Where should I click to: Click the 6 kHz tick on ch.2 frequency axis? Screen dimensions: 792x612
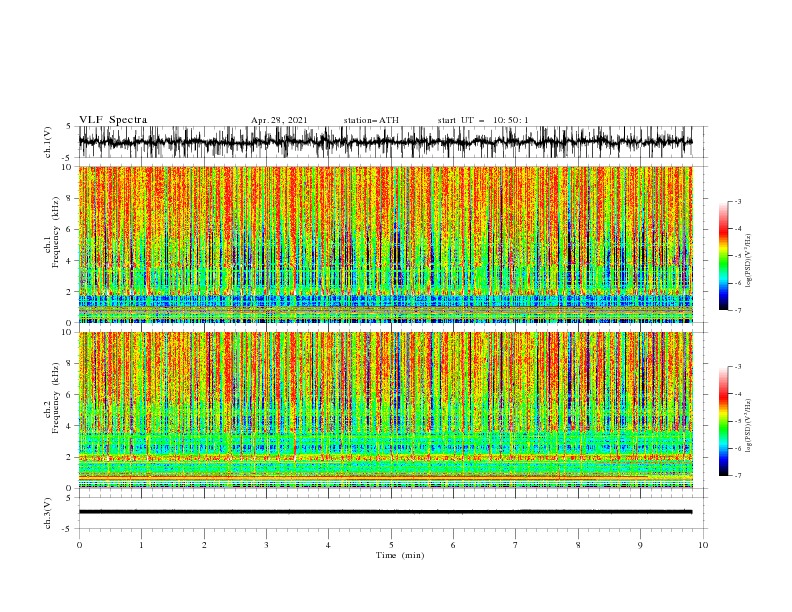(x=70, y=394)
